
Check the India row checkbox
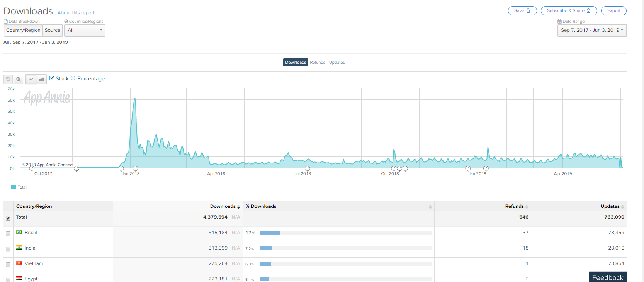[8, 249]
